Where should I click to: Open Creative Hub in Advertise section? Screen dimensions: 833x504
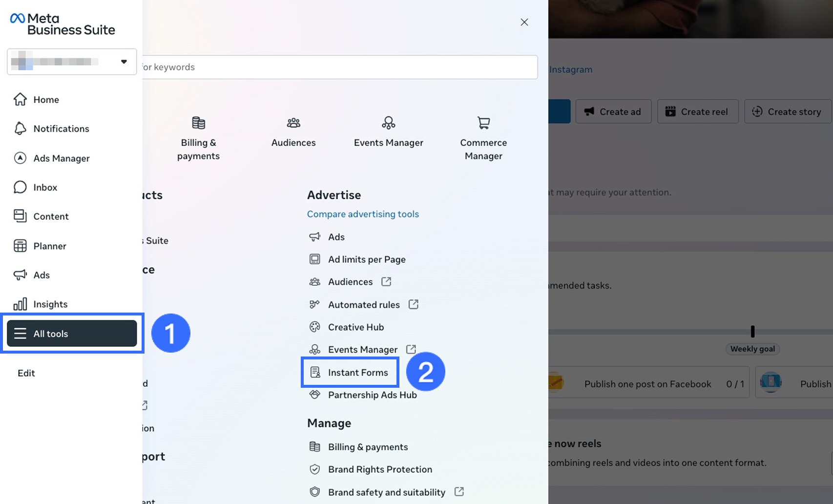(x=355, y=327)
